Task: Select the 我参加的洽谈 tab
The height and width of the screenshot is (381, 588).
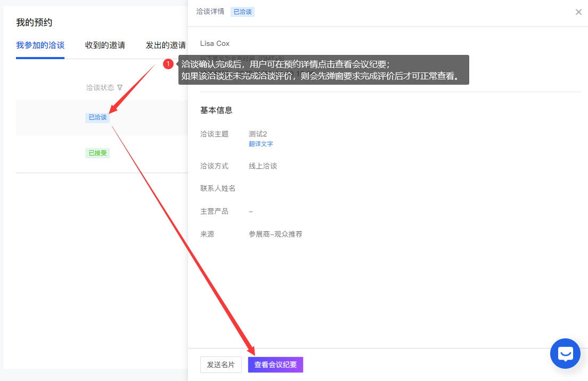Action: 40,45
